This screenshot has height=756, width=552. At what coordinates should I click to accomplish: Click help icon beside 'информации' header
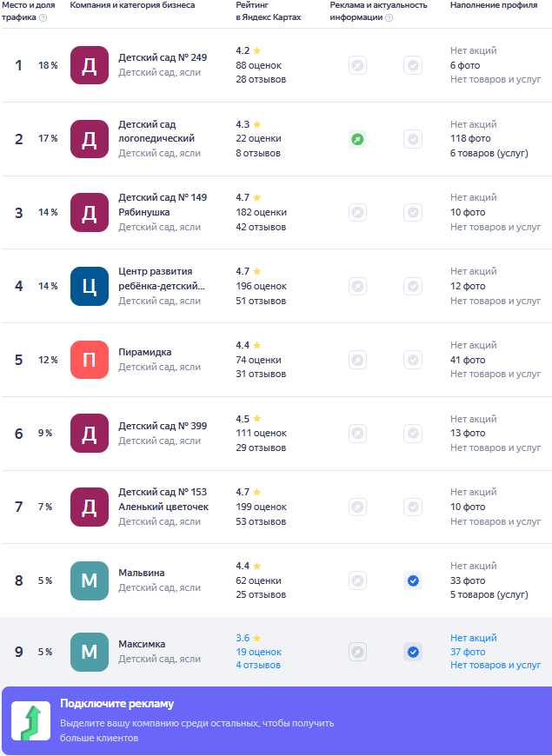pyautogui.click(x=389, y=18)
